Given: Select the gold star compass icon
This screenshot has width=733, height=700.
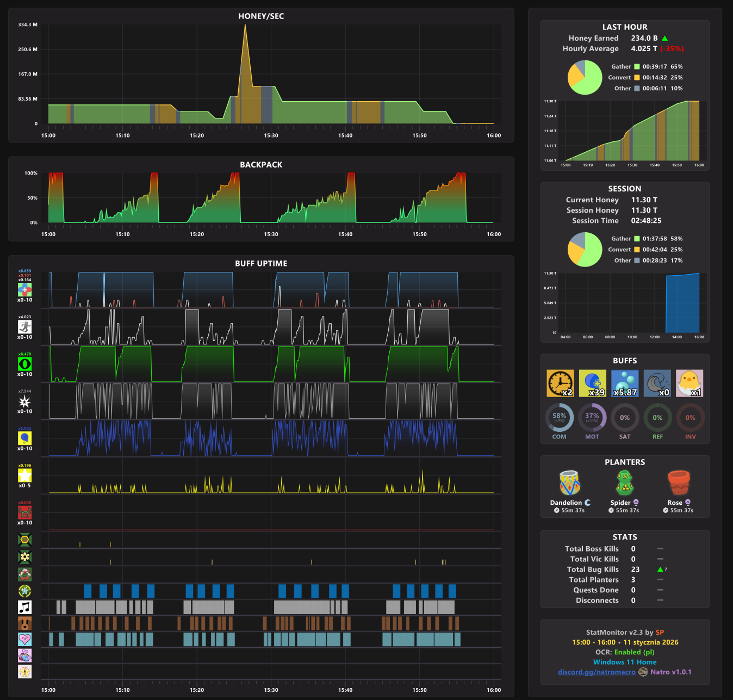Looking at the screenshot, I should pyautogui.click(x=24, y=672).
